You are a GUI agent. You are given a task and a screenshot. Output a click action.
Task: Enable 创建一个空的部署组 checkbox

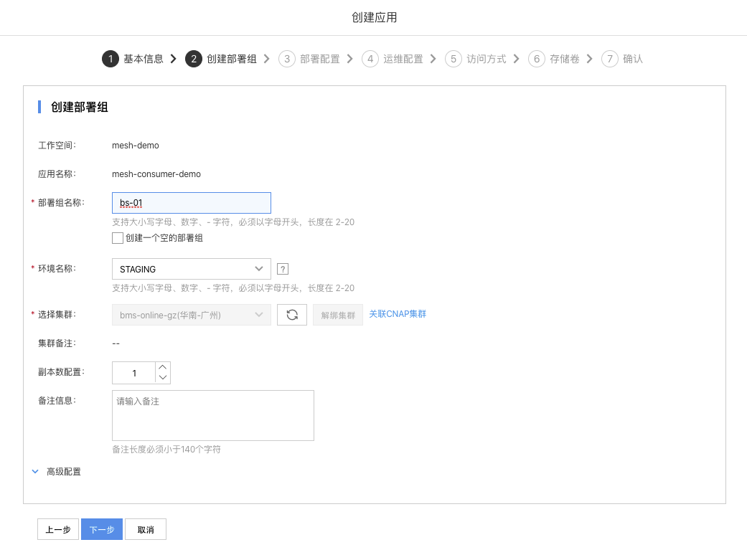[118, 238]
